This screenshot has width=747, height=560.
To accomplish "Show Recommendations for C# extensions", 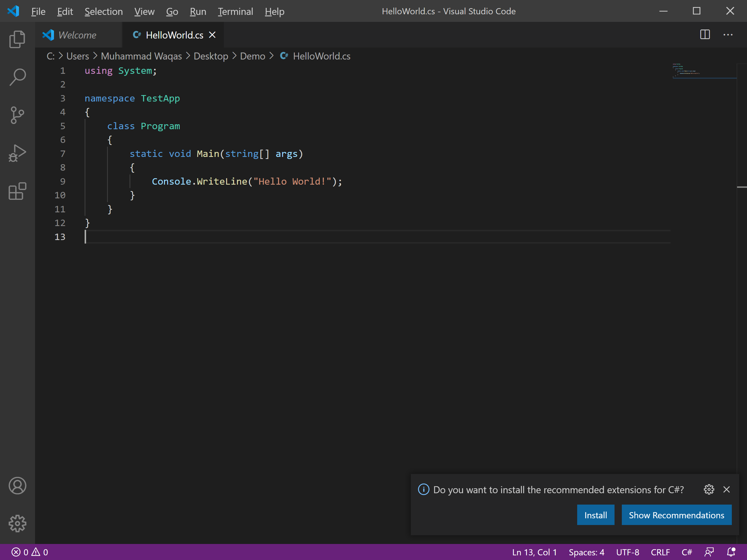I will click(676, 515).
